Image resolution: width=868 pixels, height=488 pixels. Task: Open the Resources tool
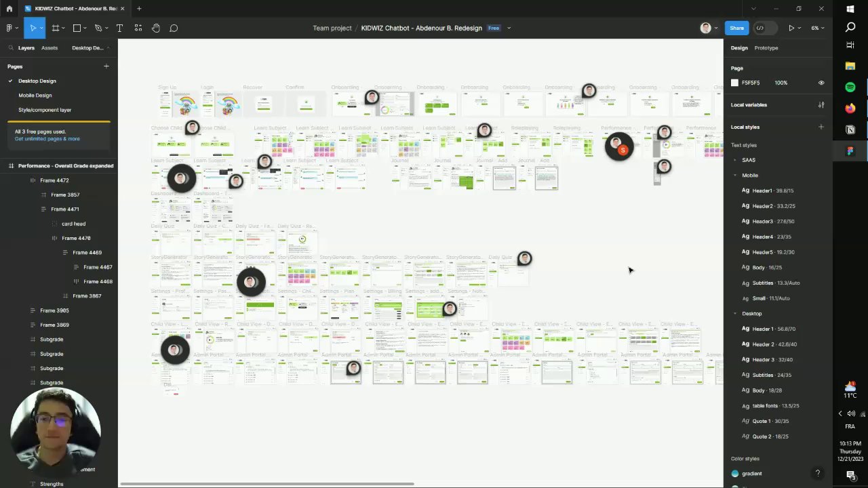138,28
